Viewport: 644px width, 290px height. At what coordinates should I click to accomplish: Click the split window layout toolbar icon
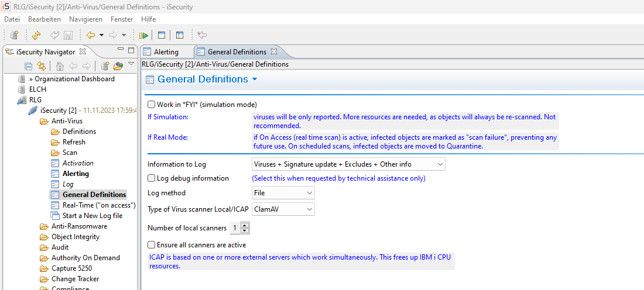point(180,35)
